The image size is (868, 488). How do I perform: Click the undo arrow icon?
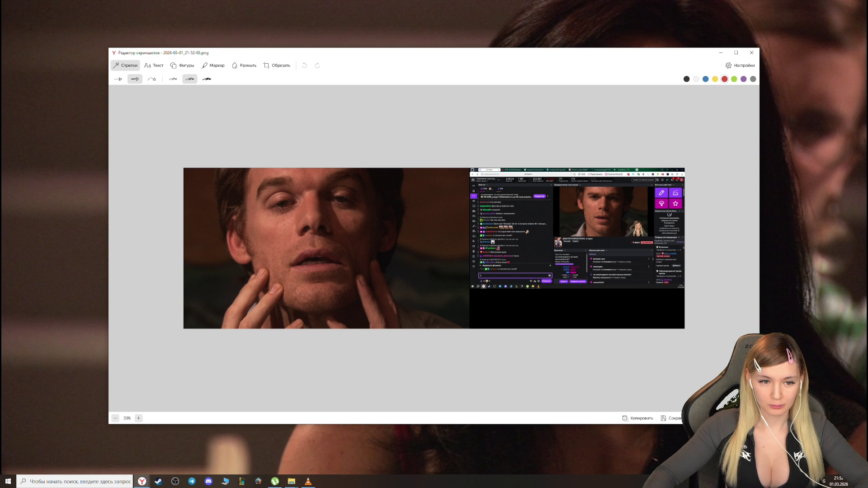click(305, 66)
